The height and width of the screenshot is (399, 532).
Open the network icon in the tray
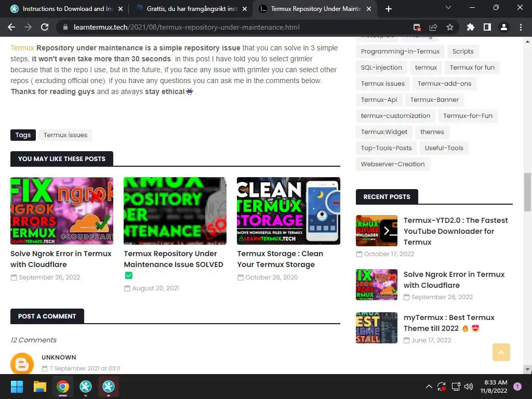[x=456, y=387]
